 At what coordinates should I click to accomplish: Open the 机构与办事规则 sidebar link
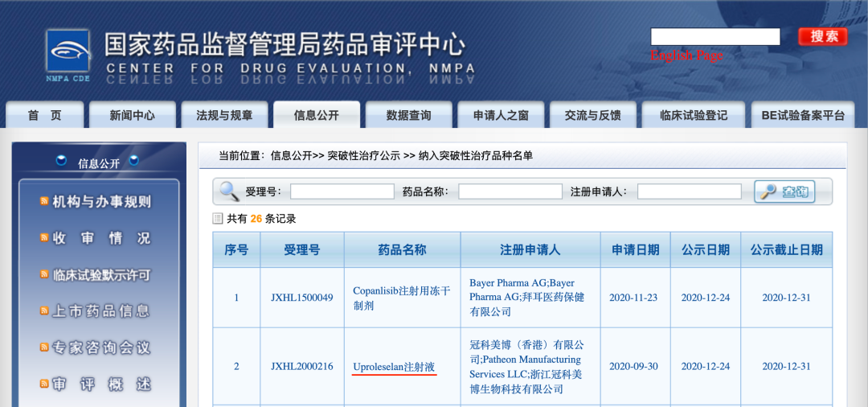point(101,202)
